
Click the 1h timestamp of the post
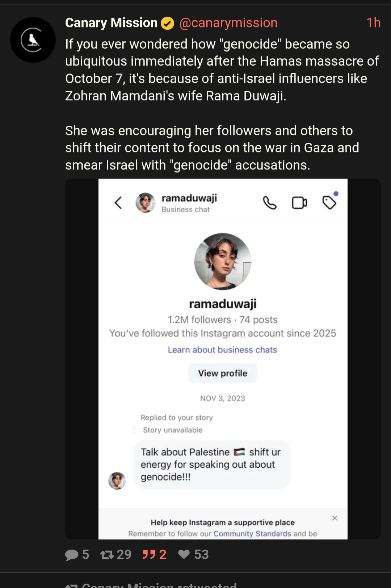point(373,23)
